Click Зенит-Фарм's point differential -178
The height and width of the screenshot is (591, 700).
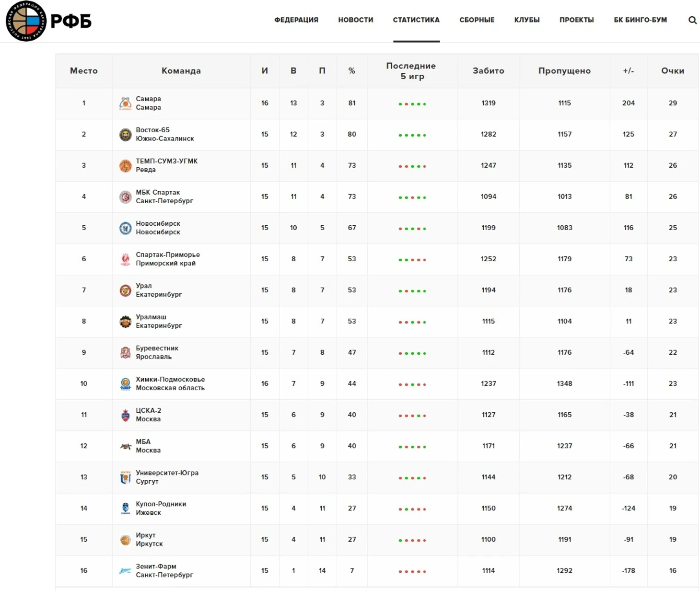pyautogui.click(x=629, y=570)
